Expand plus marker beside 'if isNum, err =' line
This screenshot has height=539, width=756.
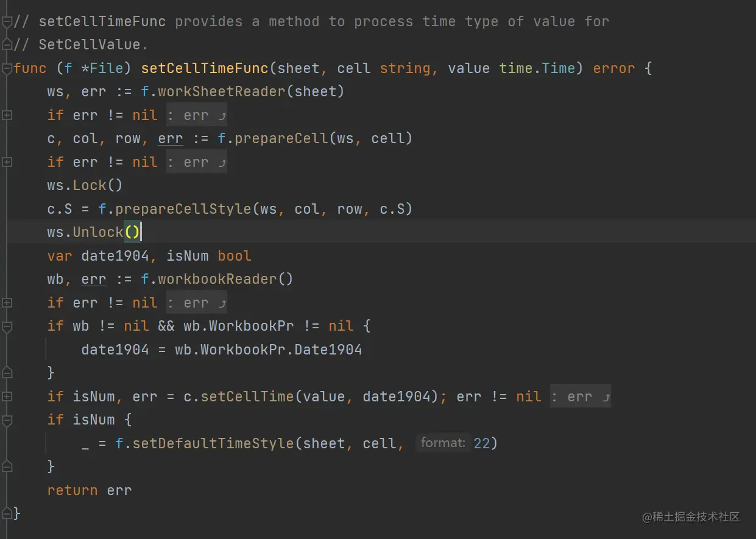7,396
